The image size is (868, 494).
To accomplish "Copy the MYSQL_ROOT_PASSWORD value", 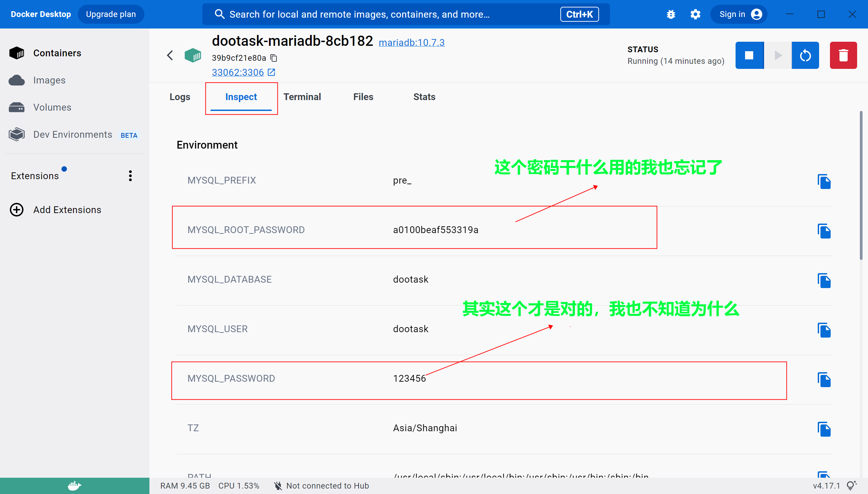I will (824, 231).
